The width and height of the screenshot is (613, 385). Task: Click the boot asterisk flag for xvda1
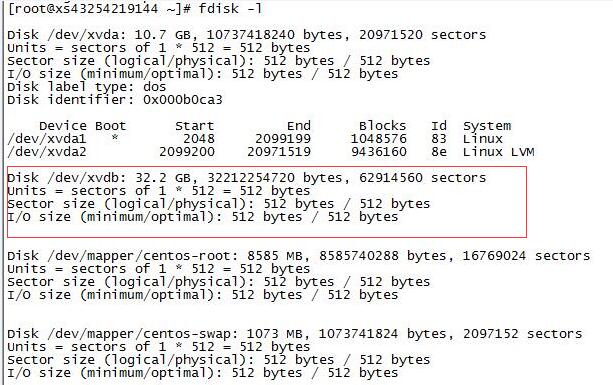coord(115,138)
